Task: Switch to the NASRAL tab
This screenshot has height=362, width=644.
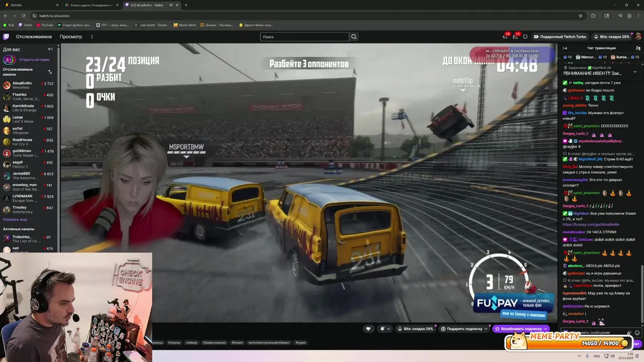Action: coord(30,5)
